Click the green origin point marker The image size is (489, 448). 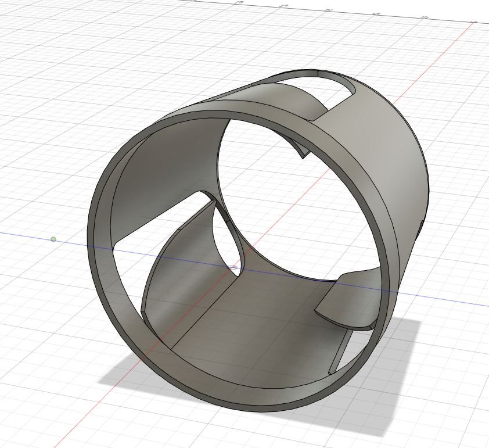(x=53, y=238)
